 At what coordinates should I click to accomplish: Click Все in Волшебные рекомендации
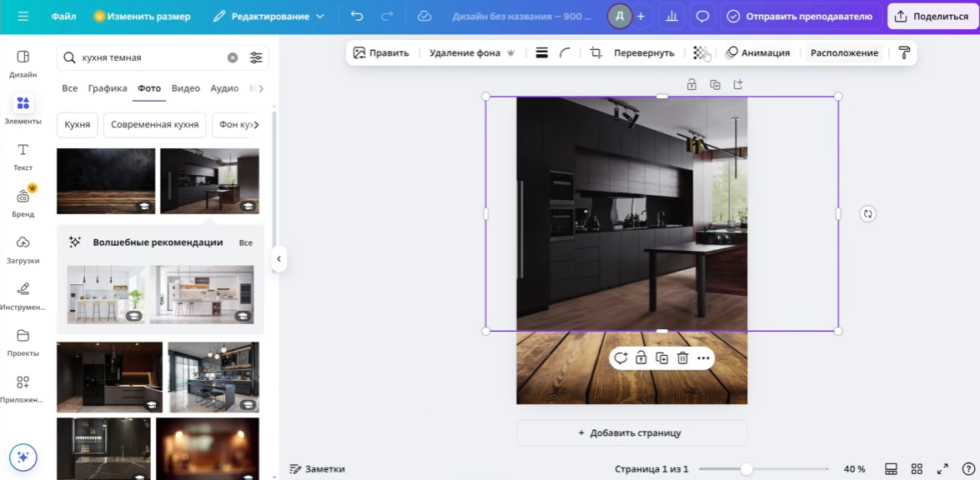[245, 242]
